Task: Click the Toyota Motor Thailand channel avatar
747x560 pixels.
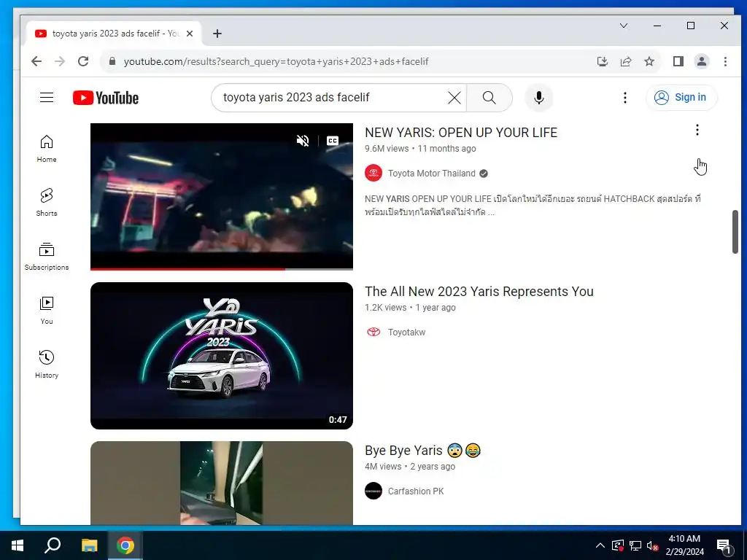Action: [373, 173]
